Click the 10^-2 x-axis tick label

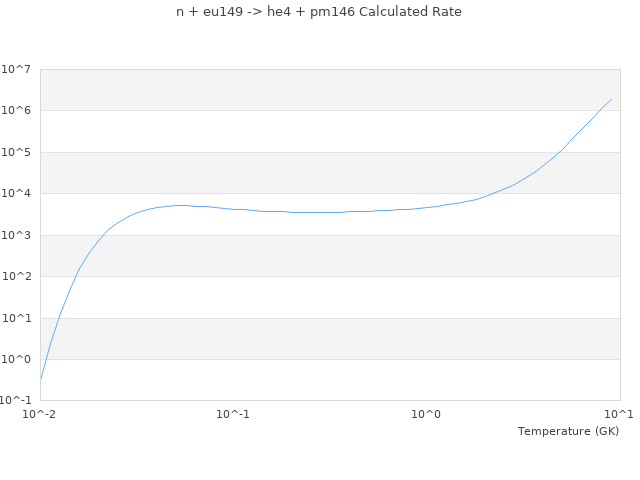pos(40,414)
